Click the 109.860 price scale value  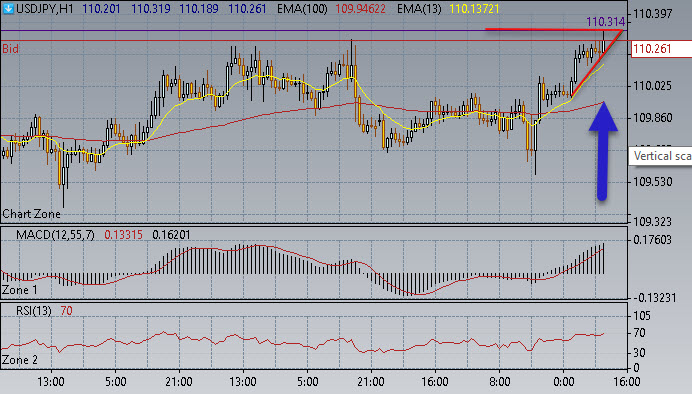tap(652, 118)
